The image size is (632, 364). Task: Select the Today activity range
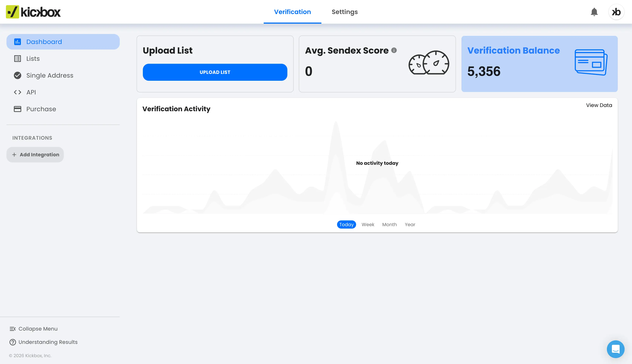346,224
